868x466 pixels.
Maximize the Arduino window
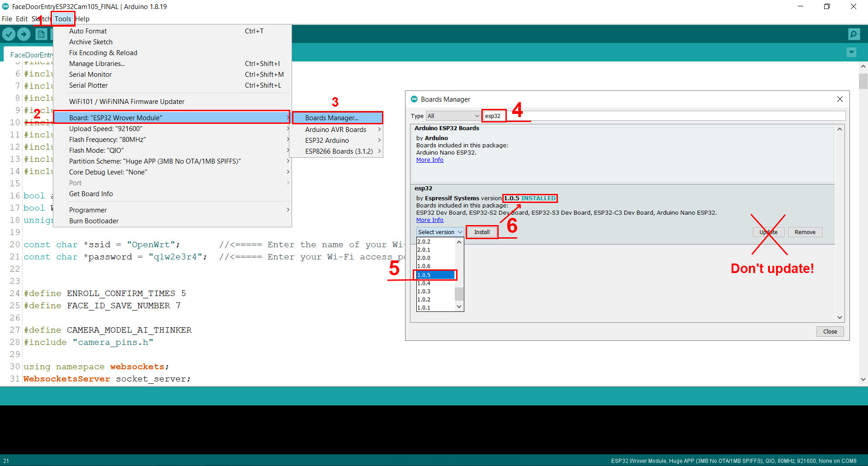(827, 6)
